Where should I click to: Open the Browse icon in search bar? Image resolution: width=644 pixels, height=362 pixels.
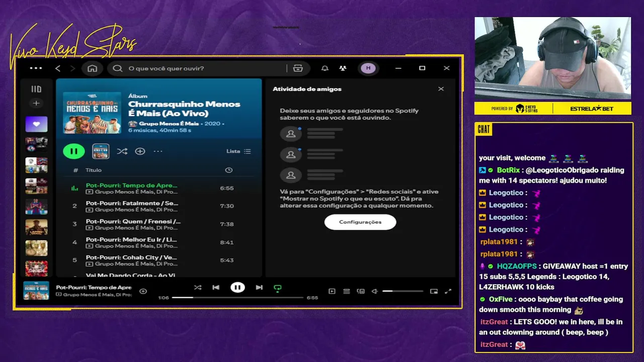[298, 68]
